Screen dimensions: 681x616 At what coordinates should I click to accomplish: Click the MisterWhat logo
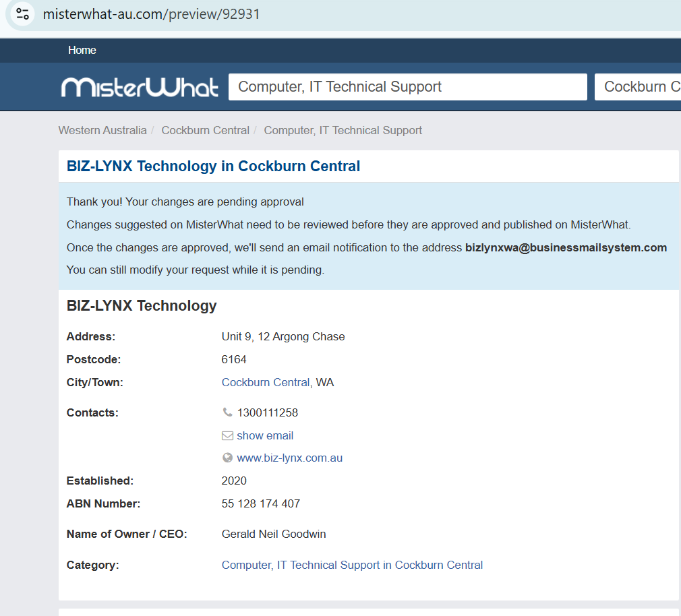140,87
